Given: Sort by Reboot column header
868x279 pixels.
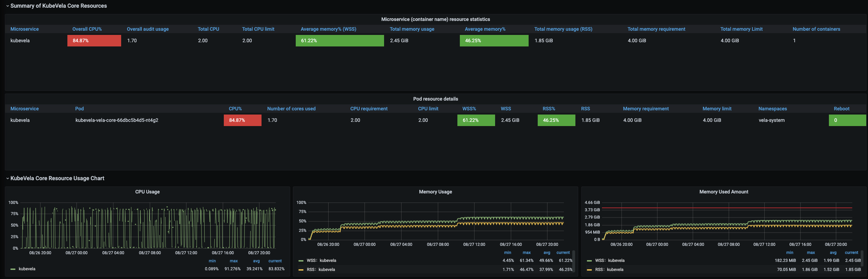Looking at the screenshot, I should (841, 109).
